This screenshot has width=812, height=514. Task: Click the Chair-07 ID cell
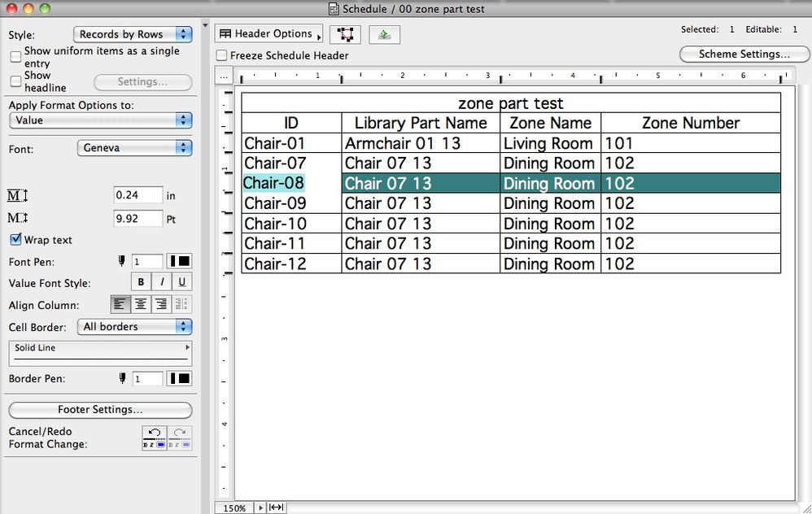[x=291, y=163]
